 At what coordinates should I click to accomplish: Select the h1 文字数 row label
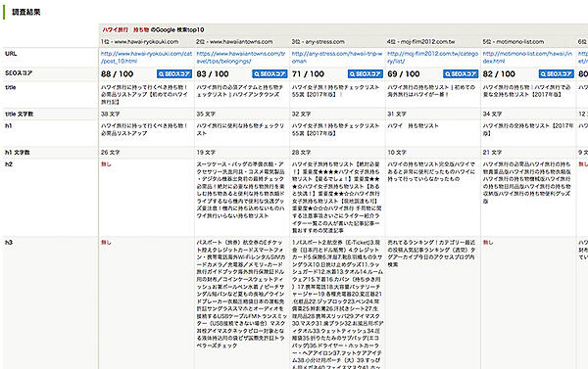point(18,153)
